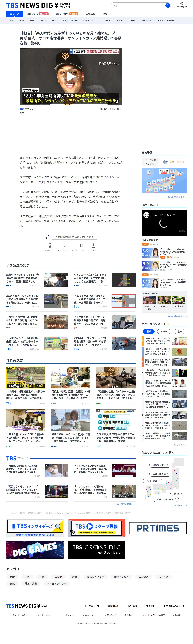The image size is (193, 644).
Task: Open the 地震・災害 sub-navigation item
Action: click(146, 21)
